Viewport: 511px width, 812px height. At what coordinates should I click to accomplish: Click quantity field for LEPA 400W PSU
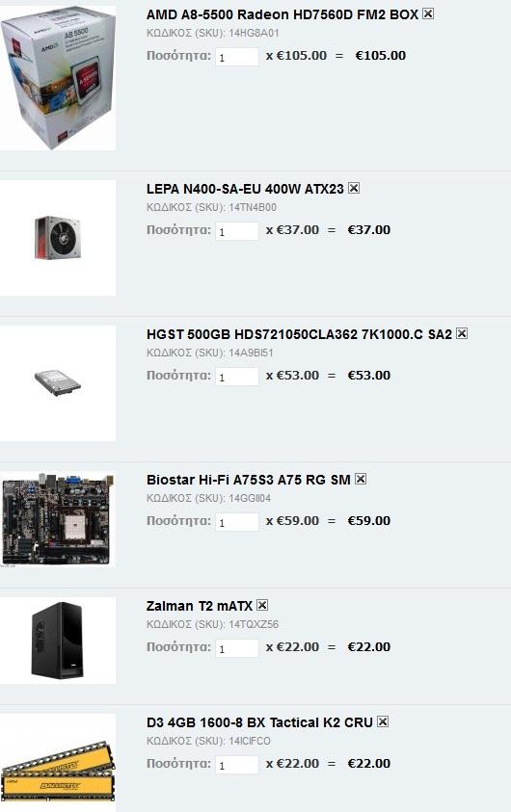coord(237,231)
